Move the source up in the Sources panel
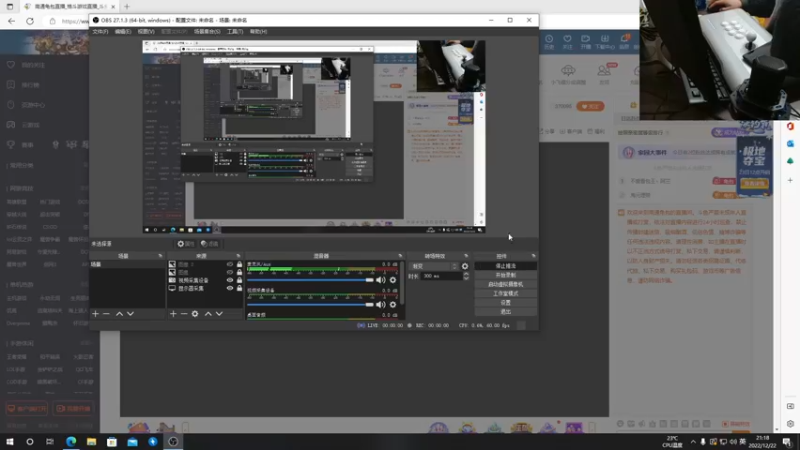This screenshot has height=450, width=800. (208, 314)
